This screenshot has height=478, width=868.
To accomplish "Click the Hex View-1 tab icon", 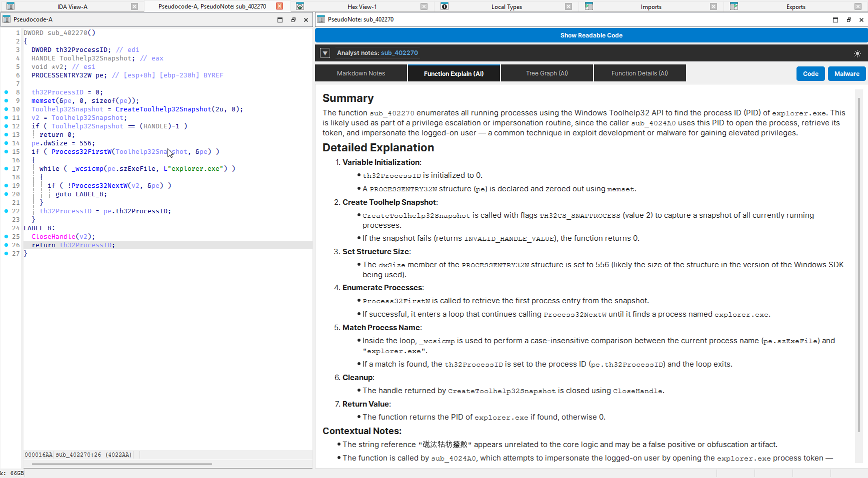I will [x=300, y=6].
